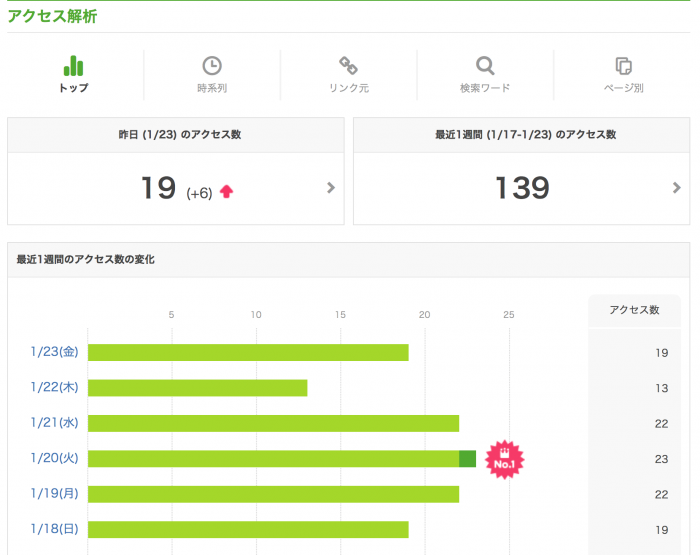Click the pink up arrow beside +6

pyautogui.click(x=226, y=192)
